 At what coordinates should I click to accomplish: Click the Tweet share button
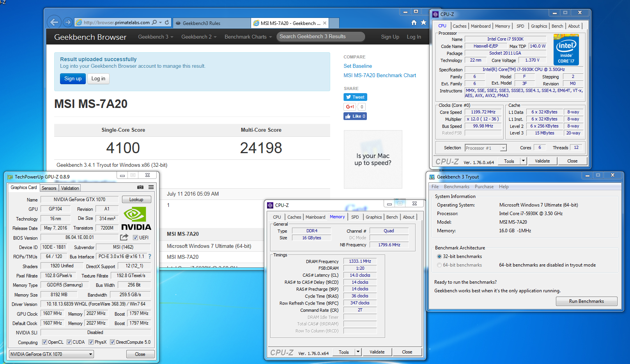click(x=355, y=97)
